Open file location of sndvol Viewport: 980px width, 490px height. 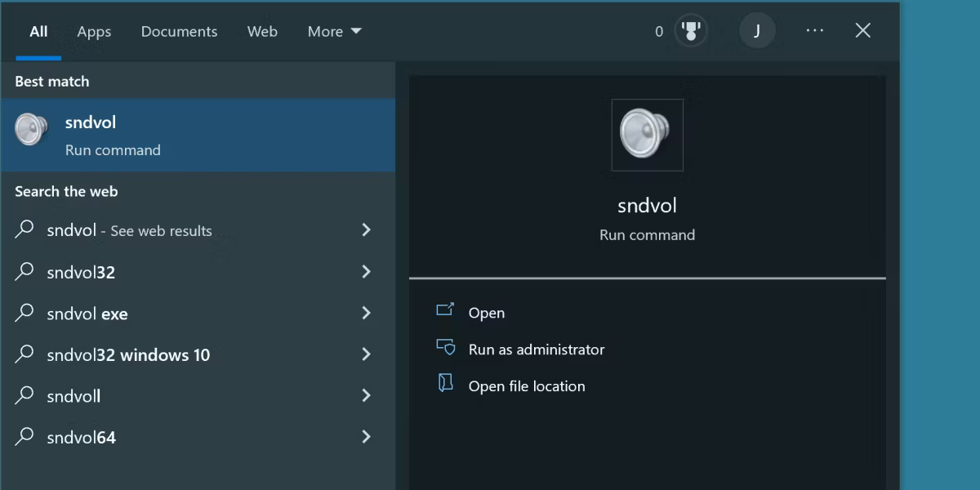(527, 386)
